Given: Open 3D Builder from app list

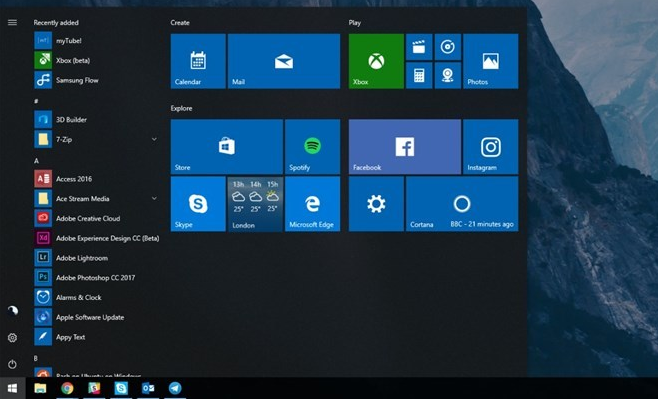Looking at the screenshot, I should click(97, 120).
